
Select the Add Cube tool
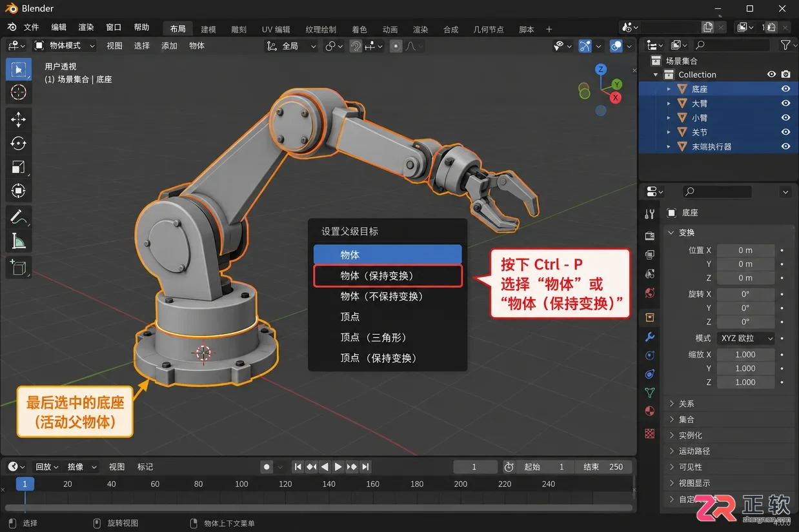[18, 268]
